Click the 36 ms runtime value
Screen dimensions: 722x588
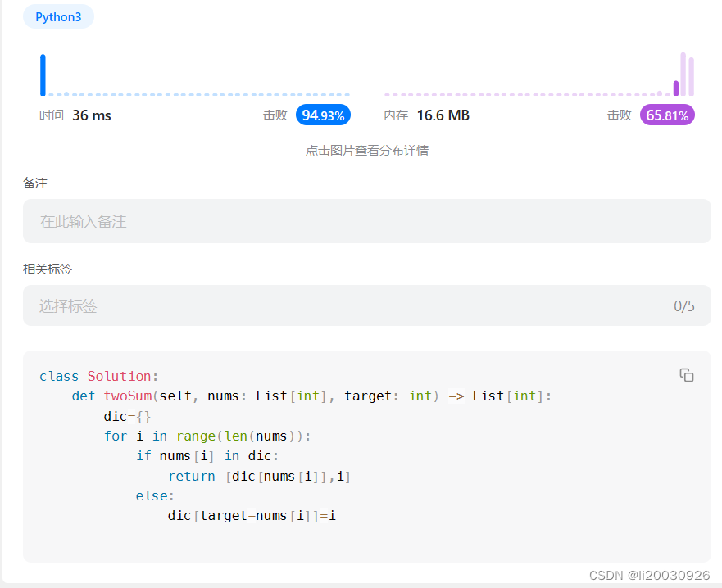click(90, 115)
